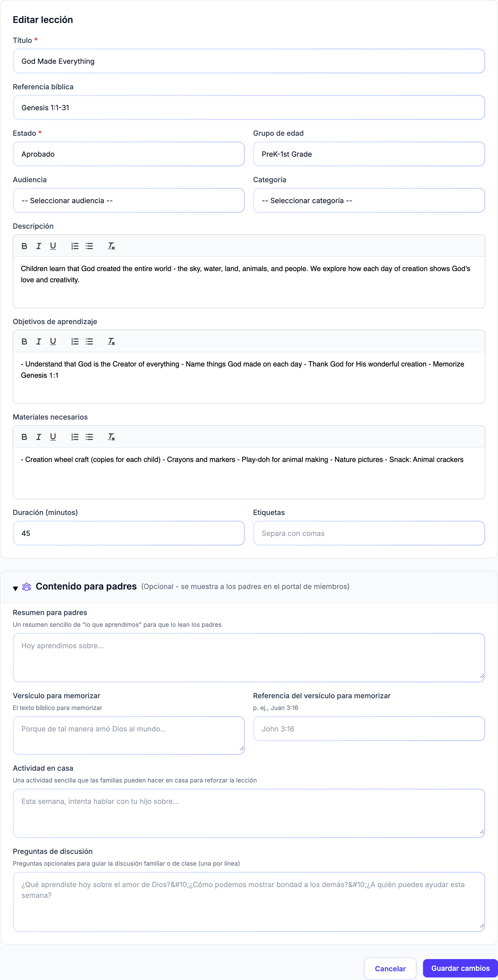
Task: Click the Cancelar button
Action: (390, 969)
